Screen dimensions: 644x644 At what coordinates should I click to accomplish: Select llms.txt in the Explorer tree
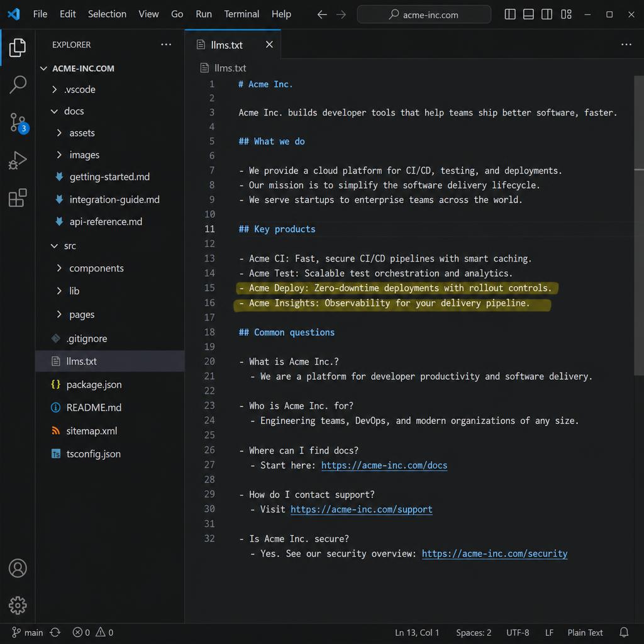click(109, 361)
